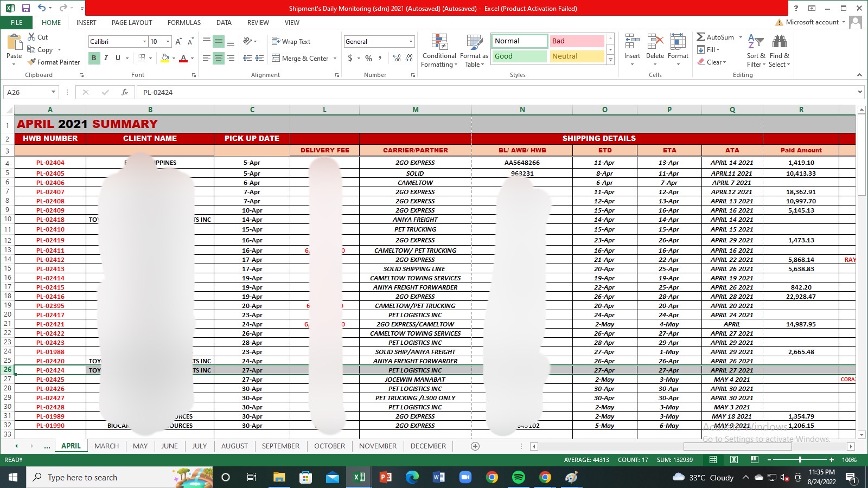This screenshot has height=488, width=868.
Task: Open the FILE menu tab
Action: point(17,22)
